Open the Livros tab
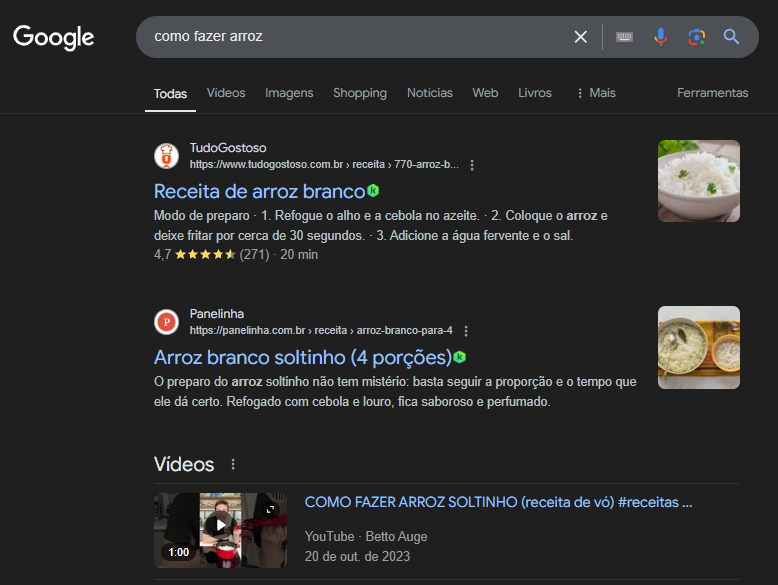 535,93
